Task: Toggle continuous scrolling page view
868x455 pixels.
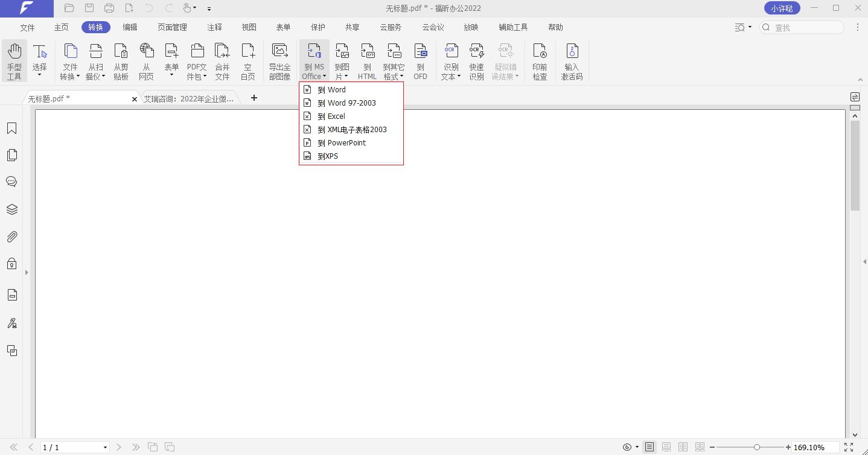Action: [666, 447]
